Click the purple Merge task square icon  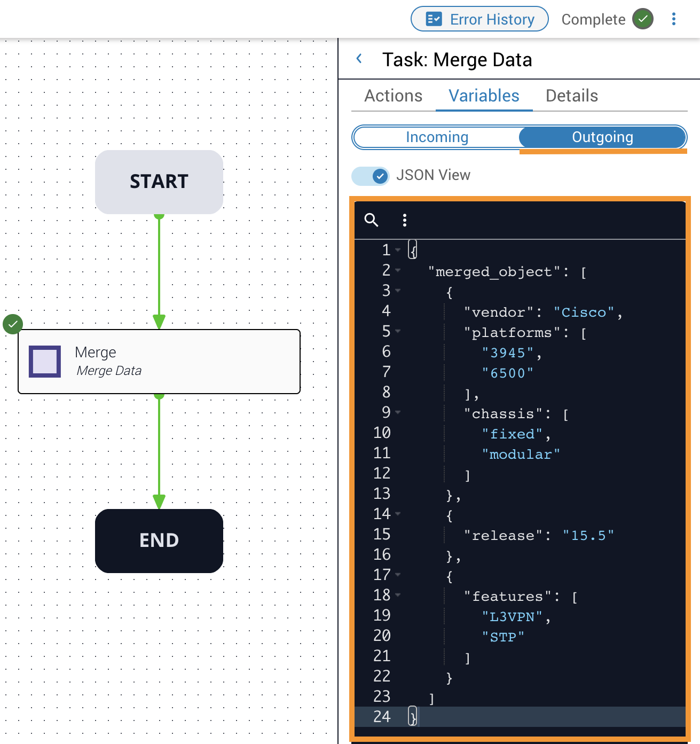45,362
